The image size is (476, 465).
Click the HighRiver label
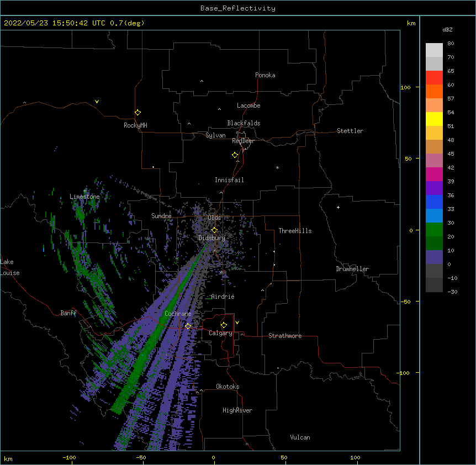[x=237, y=410]
